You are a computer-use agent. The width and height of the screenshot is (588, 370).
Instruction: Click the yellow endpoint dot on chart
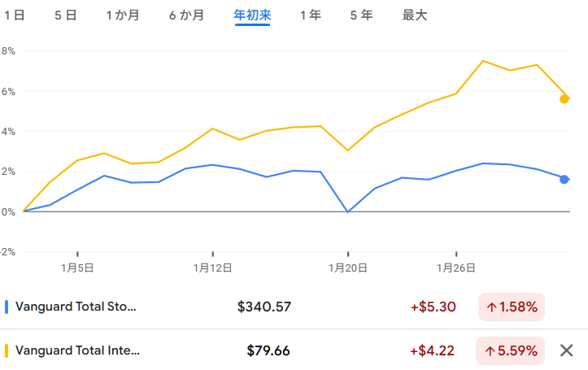point(564,99)
